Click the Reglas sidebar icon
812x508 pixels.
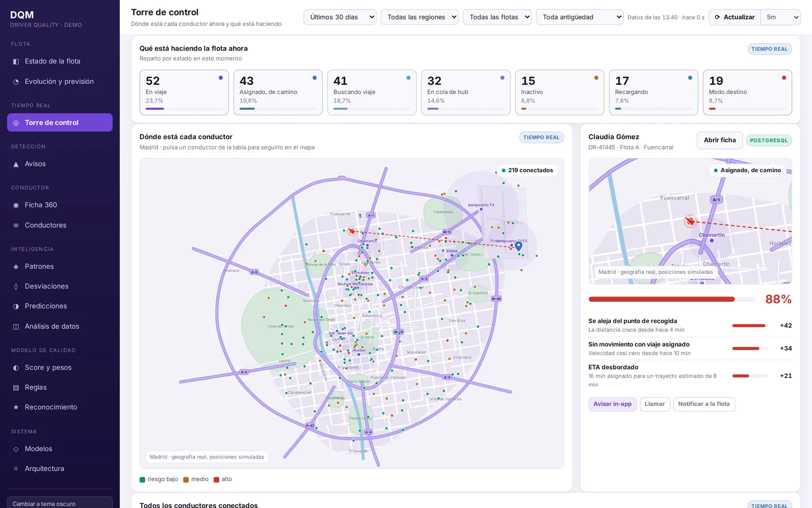click(16, 388)
